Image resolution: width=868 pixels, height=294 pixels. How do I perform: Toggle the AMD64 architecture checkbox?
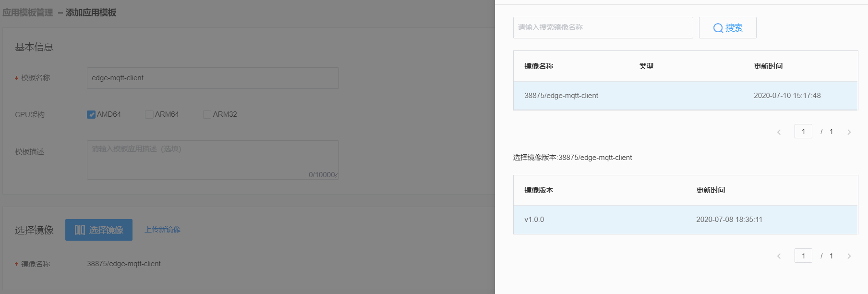(91, 114)
